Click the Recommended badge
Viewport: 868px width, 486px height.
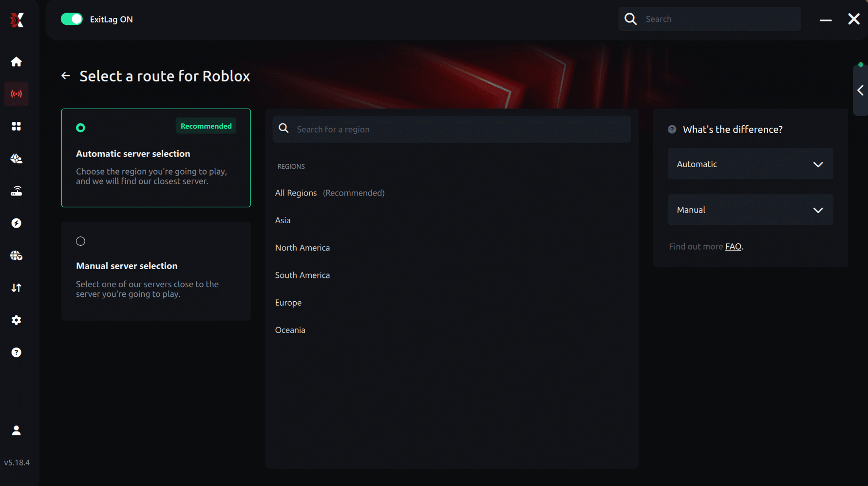click(206, 126)
